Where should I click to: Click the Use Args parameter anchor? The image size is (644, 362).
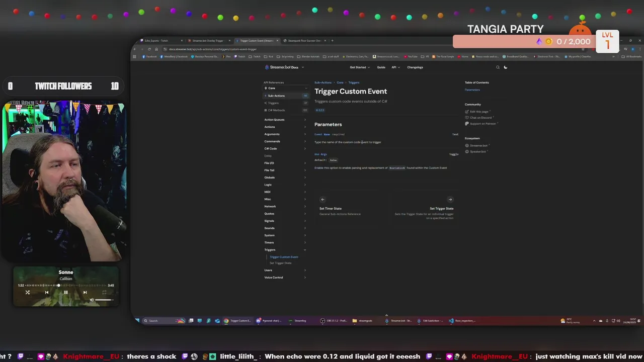[x=320, y=154]
